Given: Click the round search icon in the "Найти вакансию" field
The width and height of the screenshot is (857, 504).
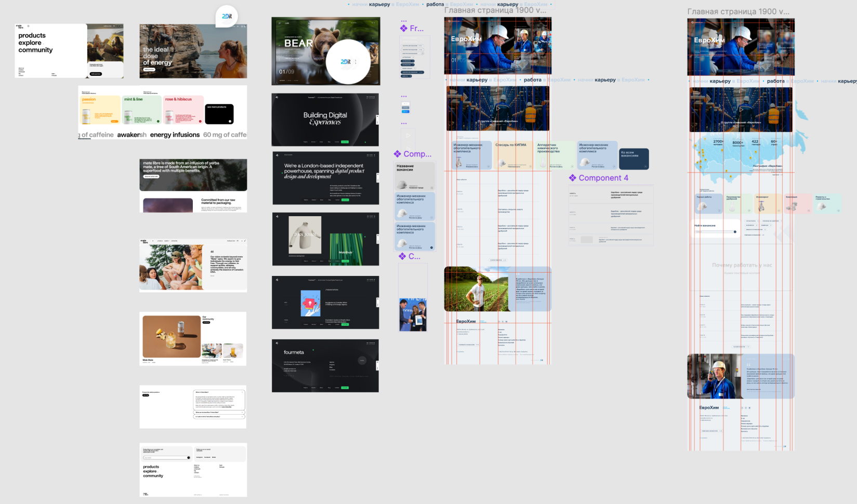Looking at the screenshot, I should click(x=735, y=232).
